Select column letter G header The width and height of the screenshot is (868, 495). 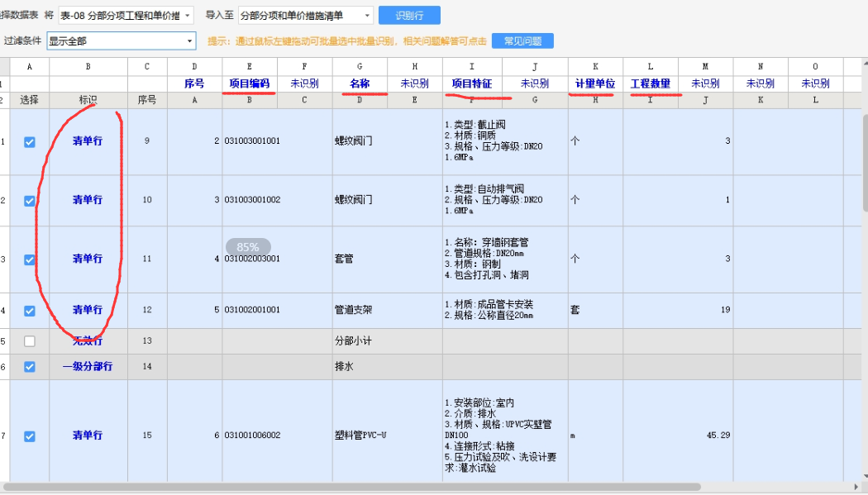pyautogui.click(x=360, y=66)
